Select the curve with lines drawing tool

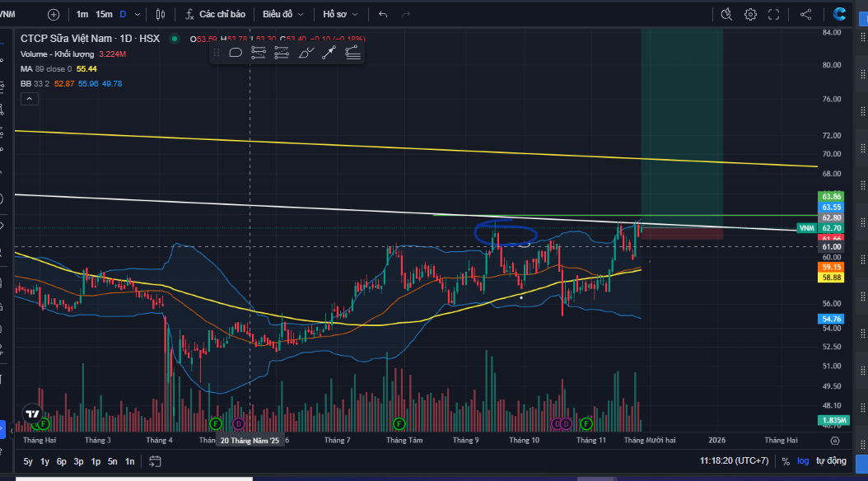click(352, 53)
